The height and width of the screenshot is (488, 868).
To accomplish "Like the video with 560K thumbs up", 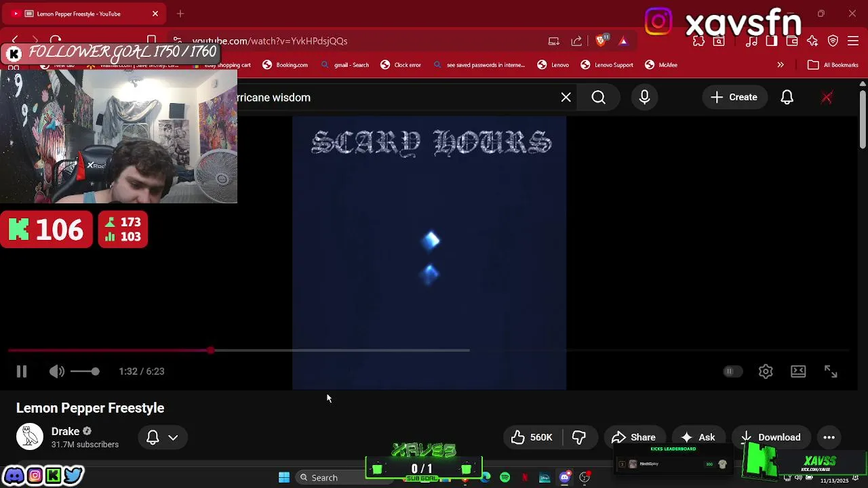I will pyautogui.click(x=532, y=437).
